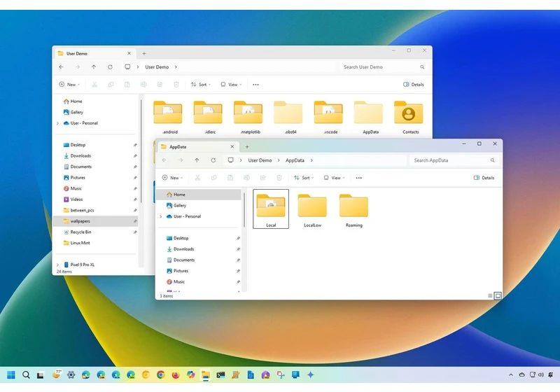The image size is (560, 392).
Task: Open Sort dropdown in User Demo window
Action: [x=201, y=85]
